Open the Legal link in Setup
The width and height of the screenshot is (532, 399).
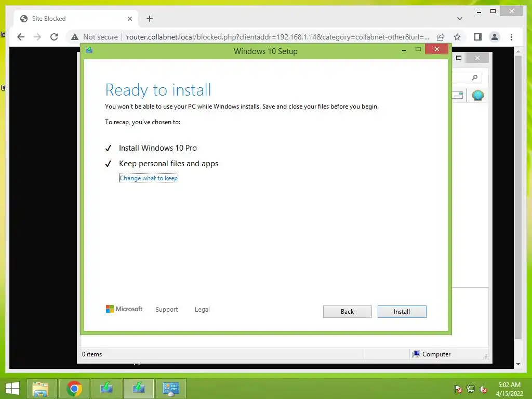202,310
